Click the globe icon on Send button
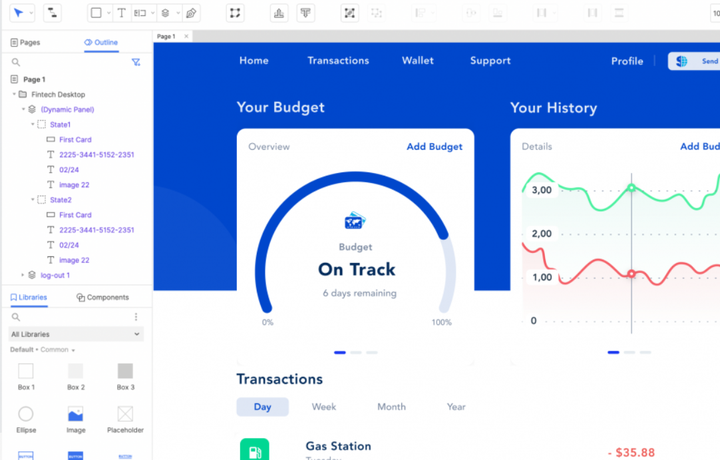The width and height of the screenshot is (720, 460). click(682, 61)
